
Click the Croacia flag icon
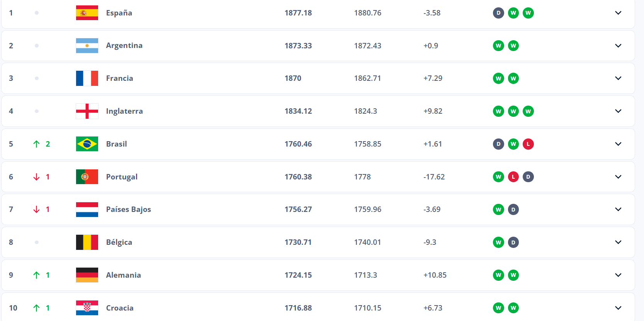(x=87, y=308)
